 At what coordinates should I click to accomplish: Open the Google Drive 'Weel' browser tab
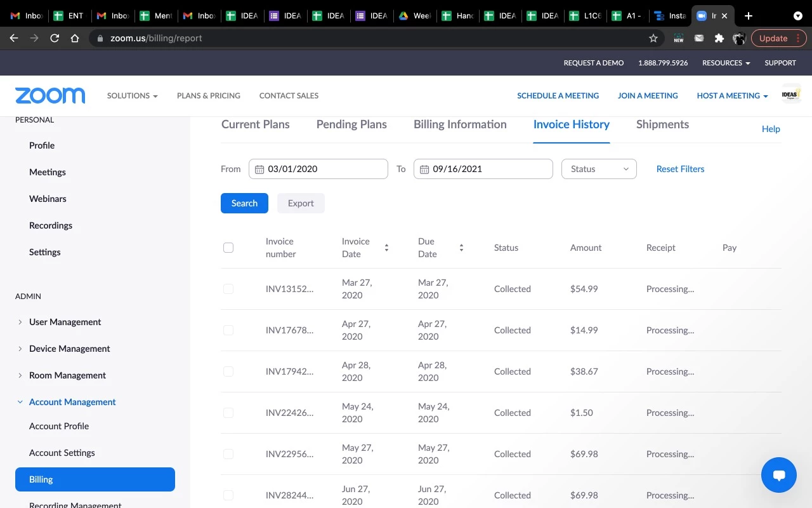click(x=415, y=16)
